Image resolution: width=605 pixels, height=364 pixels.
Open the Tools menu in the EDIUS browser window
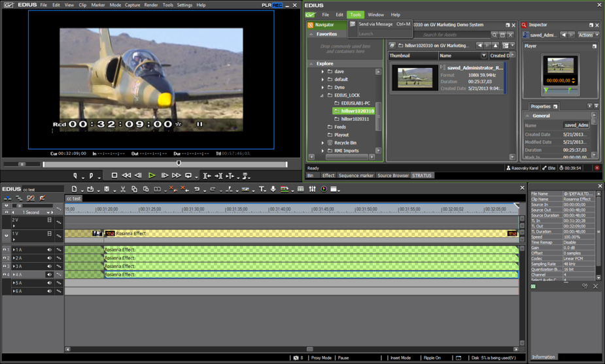click(355, 14)
